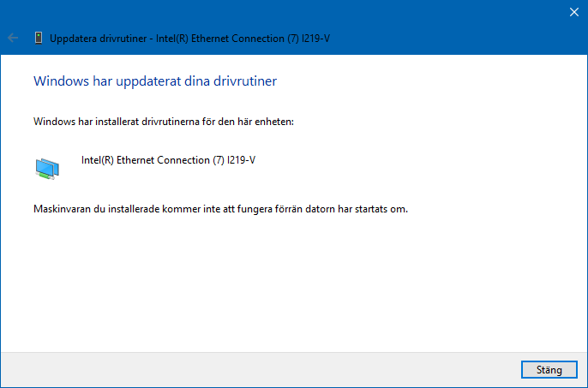
Task: Click the network adapter monitors icon
Action: point(47,169)
